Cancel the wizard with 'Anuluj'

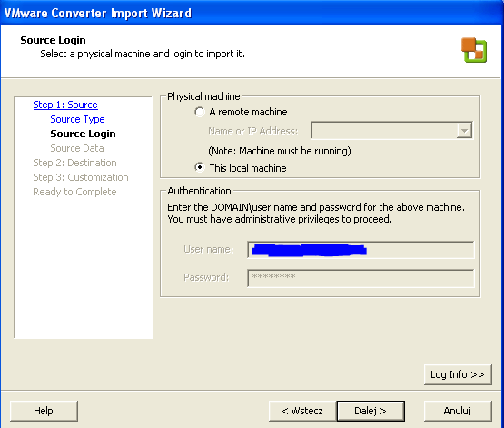click(x=458, y=411)
